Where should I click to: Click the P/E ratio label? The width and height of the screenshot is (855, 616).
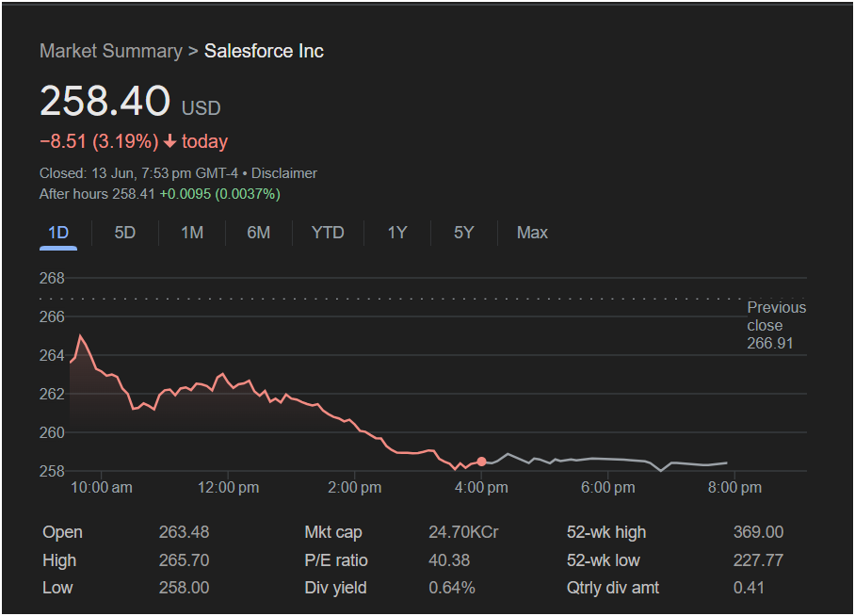click(x=336, y=560)
